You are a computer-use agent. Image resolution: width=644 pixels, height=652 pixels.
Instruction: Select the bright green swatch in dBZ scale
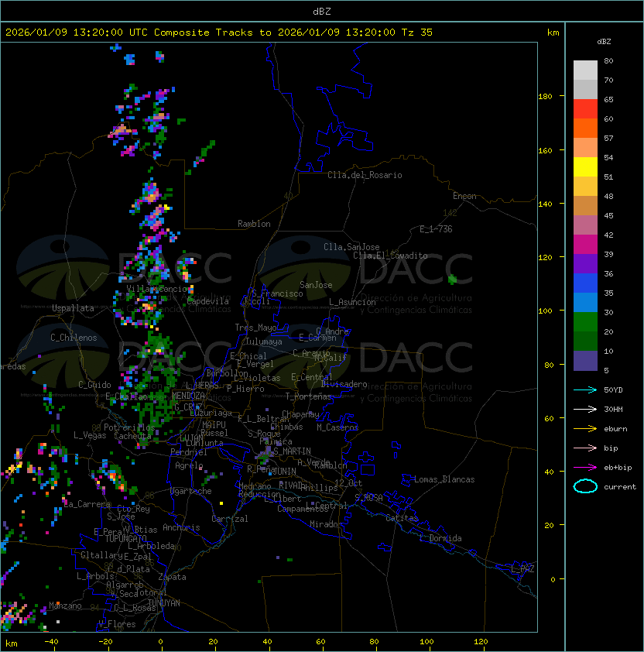tap(585, 322)
